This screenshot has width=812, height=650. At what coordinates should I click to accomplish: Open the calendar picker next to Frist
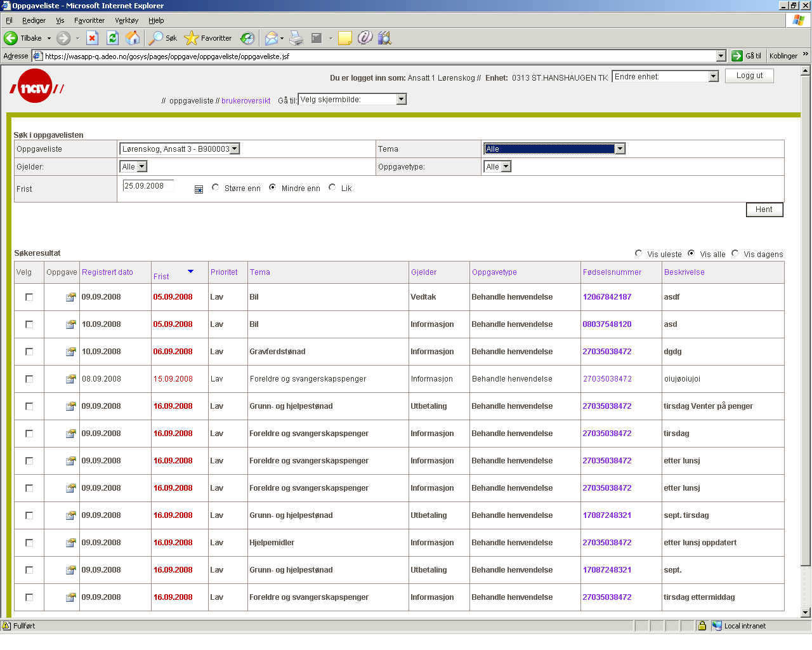[199, 189]
